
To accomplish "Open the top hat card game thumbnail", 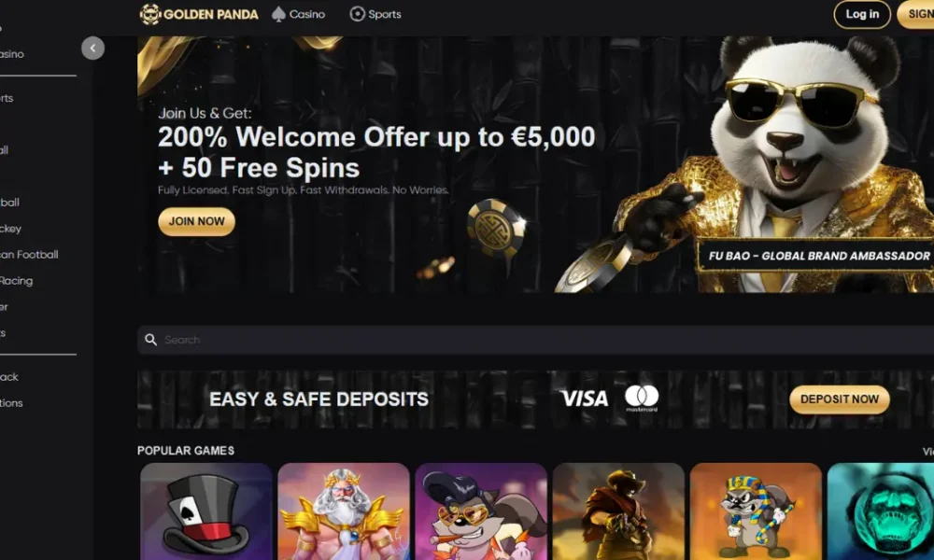I will [206, 511].
